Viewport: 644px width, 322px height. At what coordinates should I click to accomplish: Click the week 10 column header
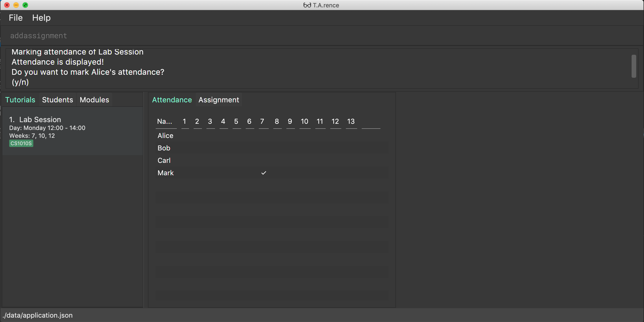tap(305, 121)
